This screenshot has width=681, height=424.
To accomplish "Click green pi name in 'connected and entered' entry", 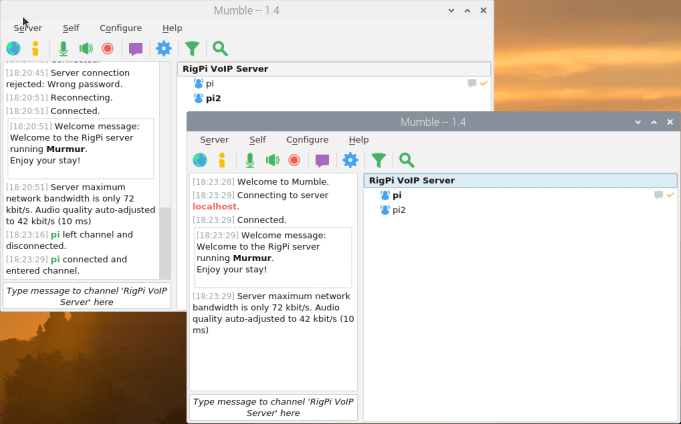I will click(55, 259).
